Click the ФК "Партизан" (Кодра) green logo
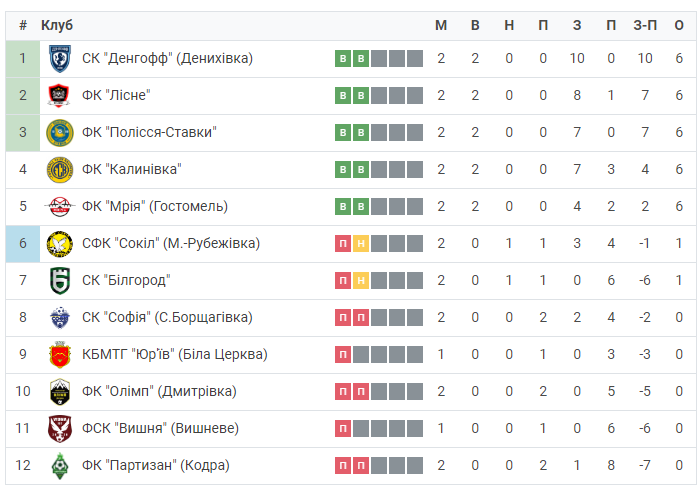 pos(60,466)
